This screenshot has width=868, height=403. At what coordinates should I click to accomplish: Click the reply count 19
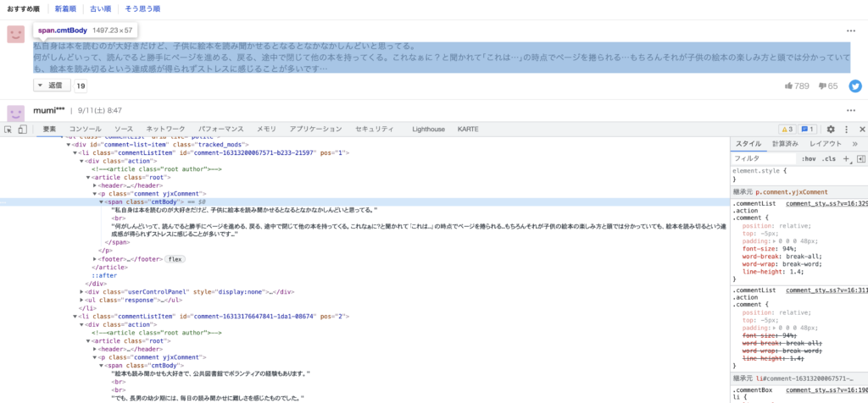click(81, 86)
